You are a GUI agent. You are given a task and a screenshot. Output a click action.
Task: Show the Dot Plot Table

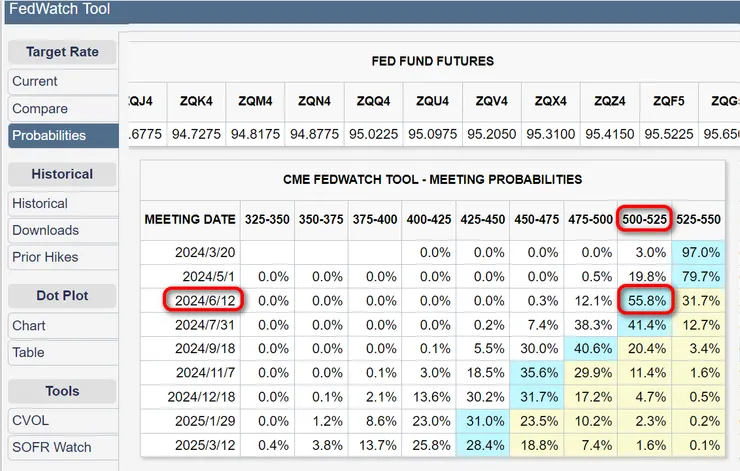29,352
